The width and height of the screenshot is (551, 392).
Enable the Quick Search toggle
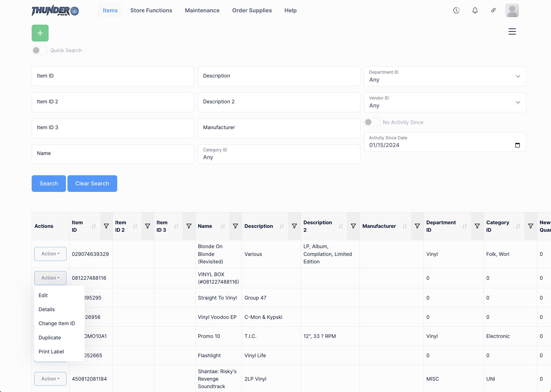40,50
